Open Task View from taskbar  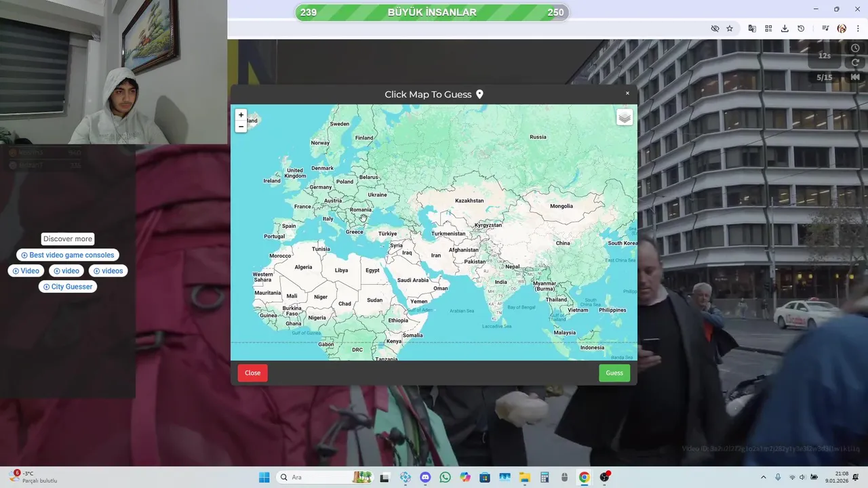(x=385, y=477)
